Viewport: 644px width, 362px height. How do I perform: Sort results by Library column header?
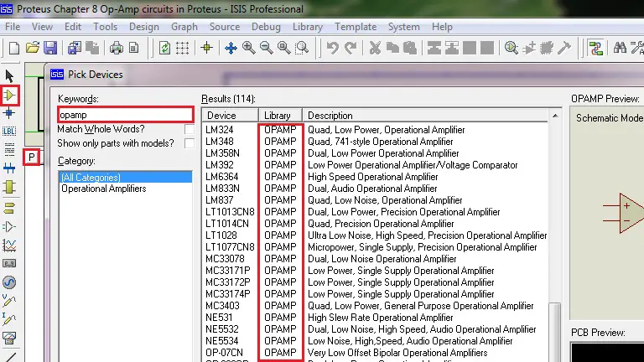click(x=281, y=116)
